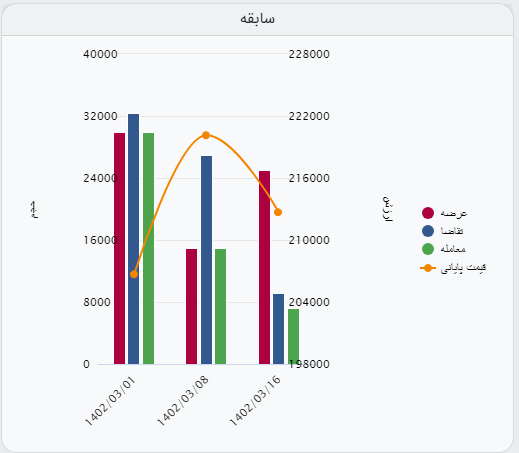Click the 1402/03/16 date axis label

[x=255, y=400]
